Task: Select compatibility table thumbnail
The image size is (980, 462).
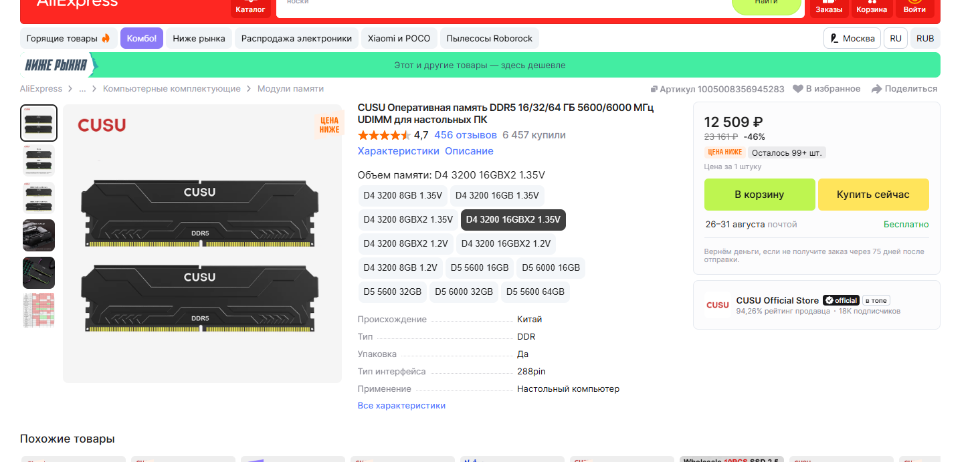Action: click(39, 310)
